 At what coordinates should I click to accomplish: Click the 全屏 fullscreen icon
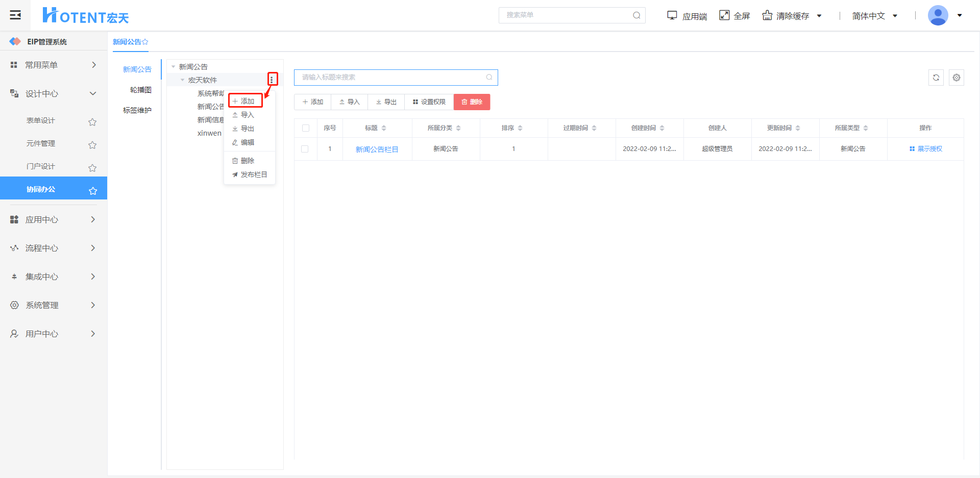click(x=724, y=15)
